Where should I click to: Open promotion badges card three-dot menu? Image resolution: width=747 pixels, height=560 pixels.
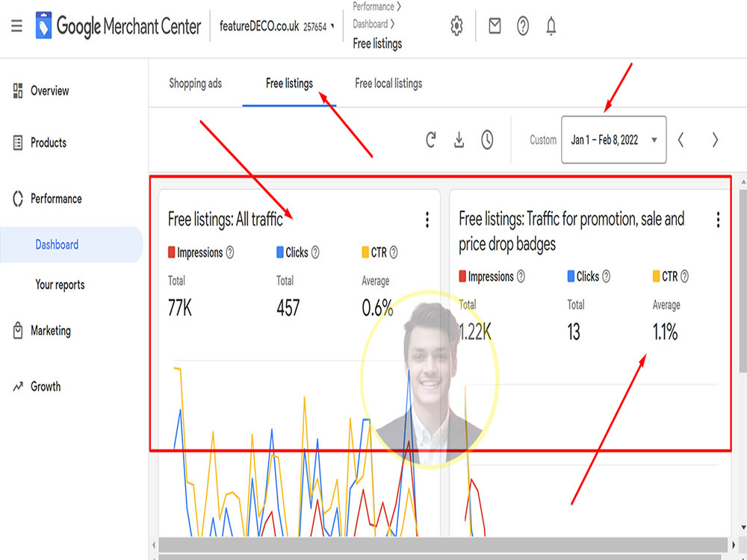(x=718, y=220)
